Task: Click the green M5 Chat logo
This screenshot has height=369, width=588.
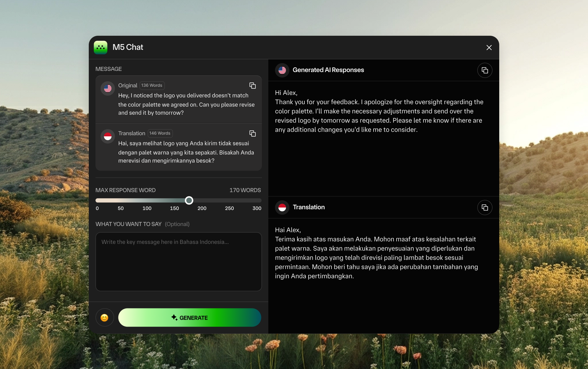Action: 101,47
